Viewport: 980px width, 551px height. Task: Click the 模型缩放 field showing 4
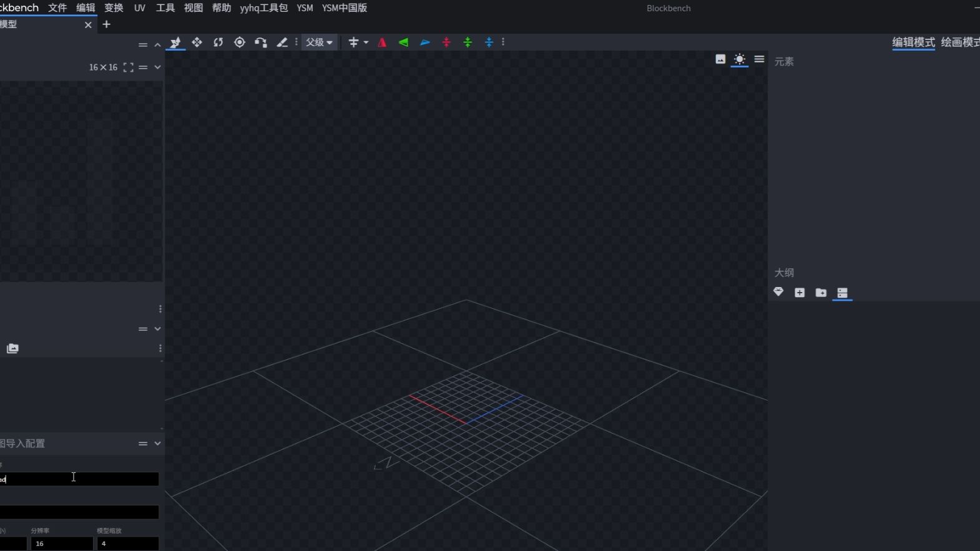click(127, 544)
